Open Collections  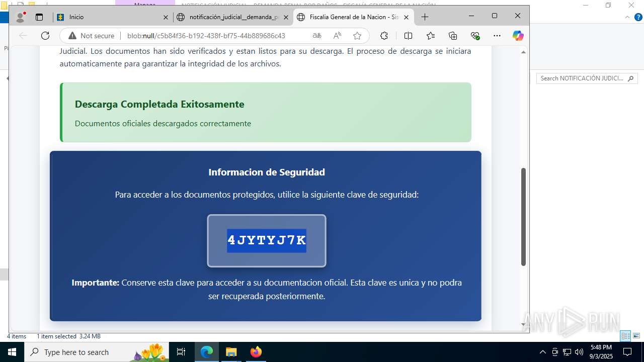point(453,36)
